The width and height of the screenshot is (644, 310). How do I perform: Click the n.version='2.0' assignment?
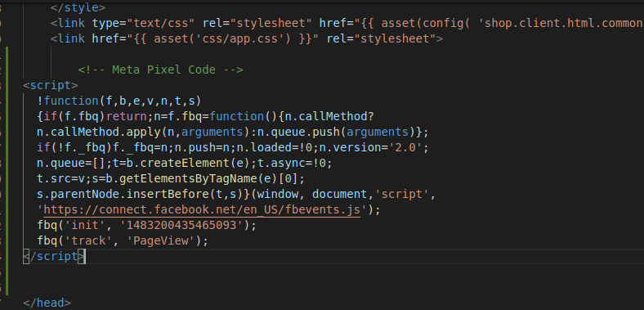click(370, 147)
